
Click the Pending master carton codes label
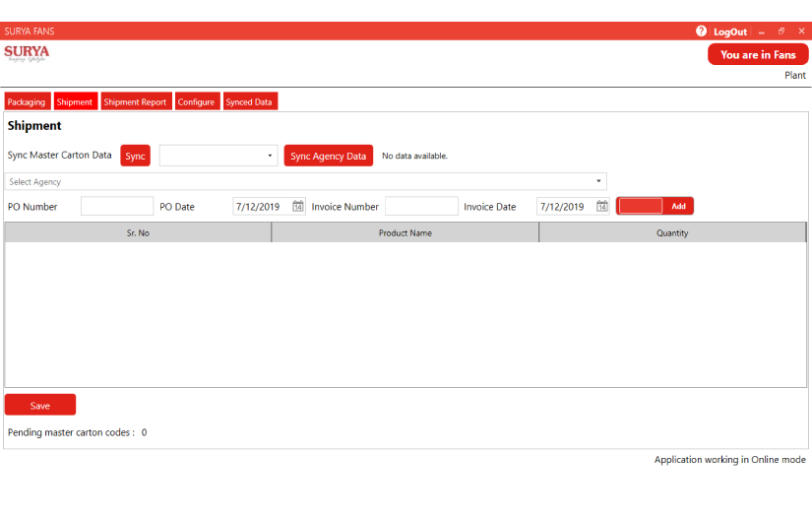tap(71, 432)
